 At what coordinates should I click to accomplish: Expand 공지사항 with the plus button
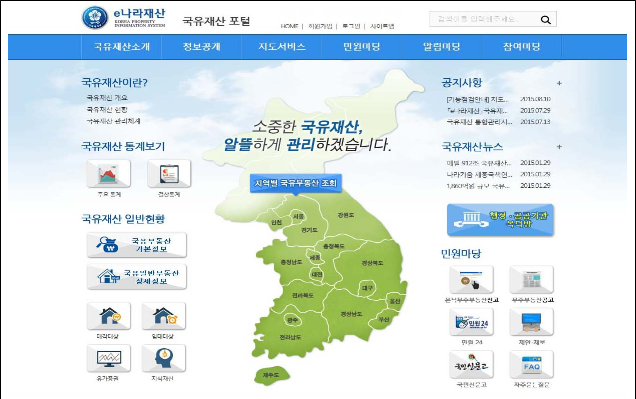click(559, 83)
